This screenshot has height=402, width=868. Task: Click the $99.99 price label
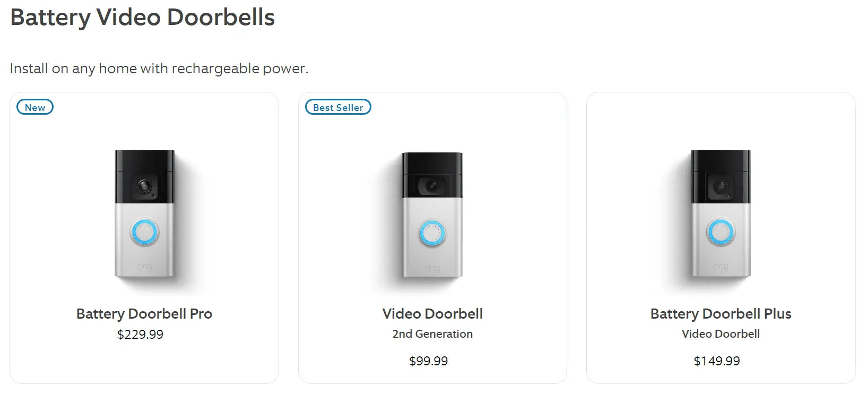(428, 361)
